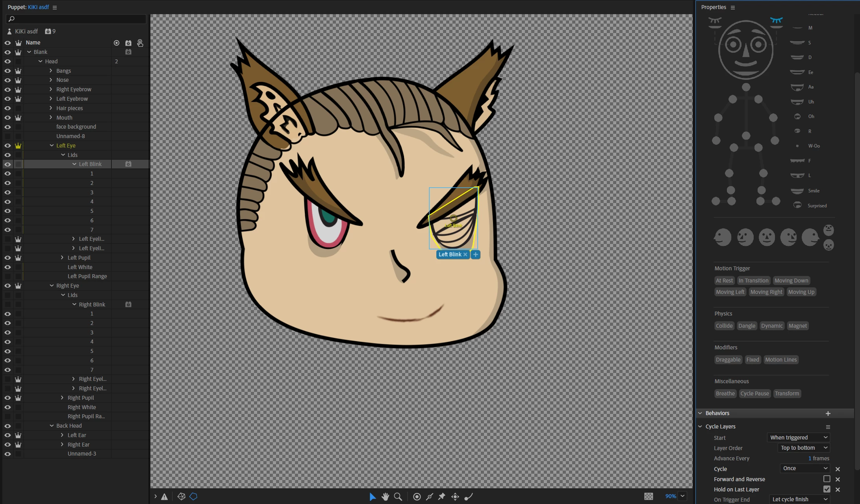Toggle the transparency checkerboard background icon
The height and width of the screenshot is (504, 860).
click(x=649, y=496)
